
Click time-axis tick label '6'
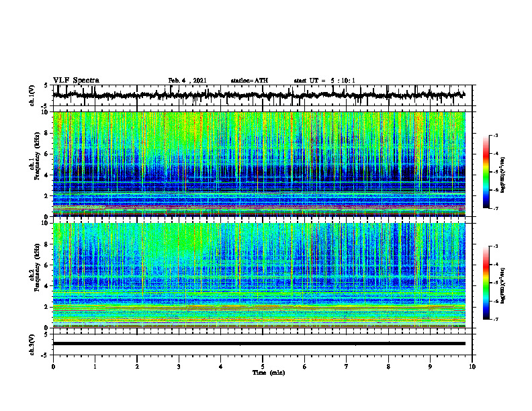[305, 367]
